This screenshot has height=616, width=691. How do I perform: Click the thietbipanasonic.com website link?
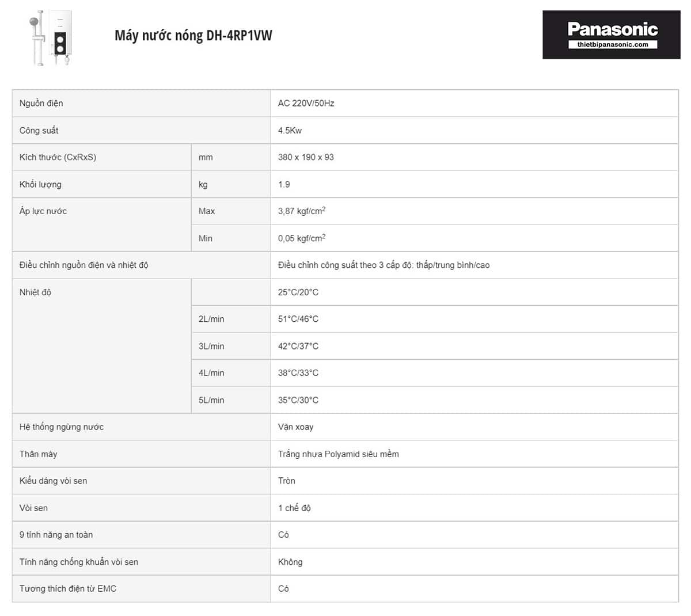click(612, 45)
